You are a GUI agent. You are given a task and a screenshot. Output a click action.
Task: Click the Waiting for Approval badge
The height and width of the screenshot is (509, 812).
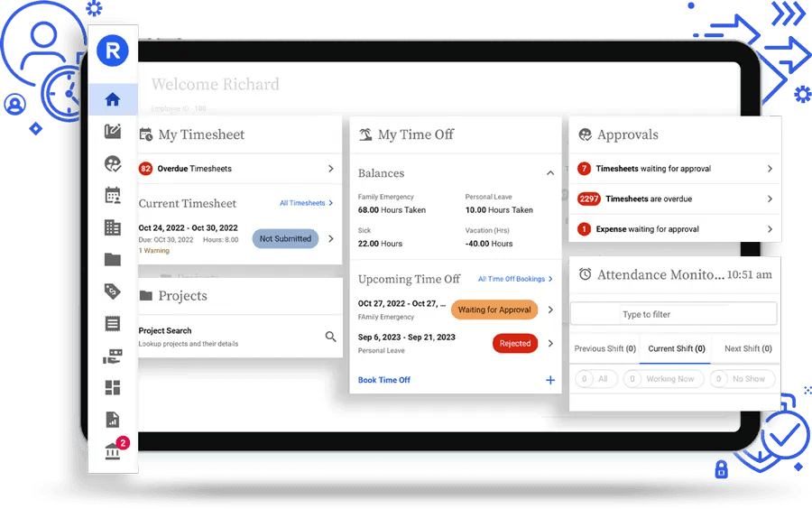pyautogui.click(x=494, y=310)
